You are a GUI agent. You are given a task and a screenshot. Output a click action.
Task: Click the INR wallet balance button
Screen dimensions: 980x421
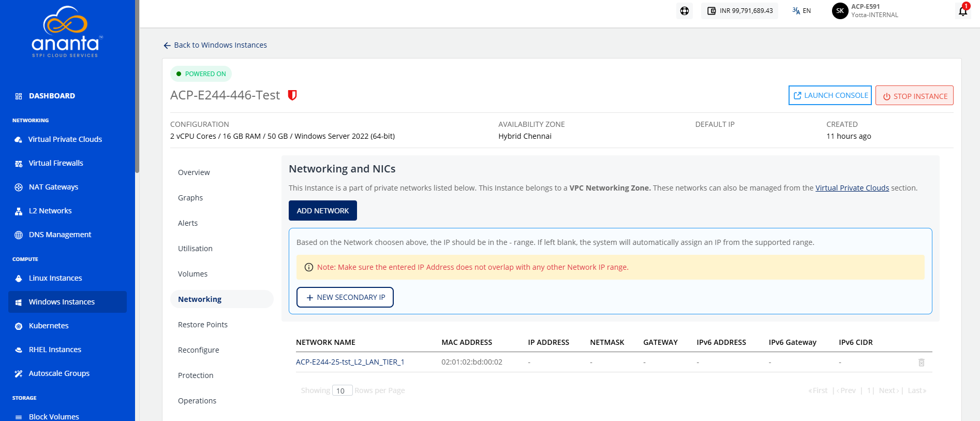(x=739, y=11)
